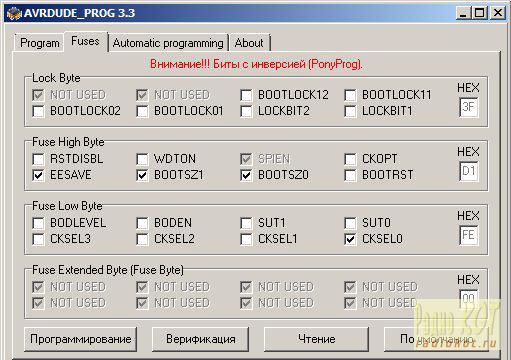Viewport: 511px width, 360px height.
Task: Click the Чтение button
Action: 317,339
